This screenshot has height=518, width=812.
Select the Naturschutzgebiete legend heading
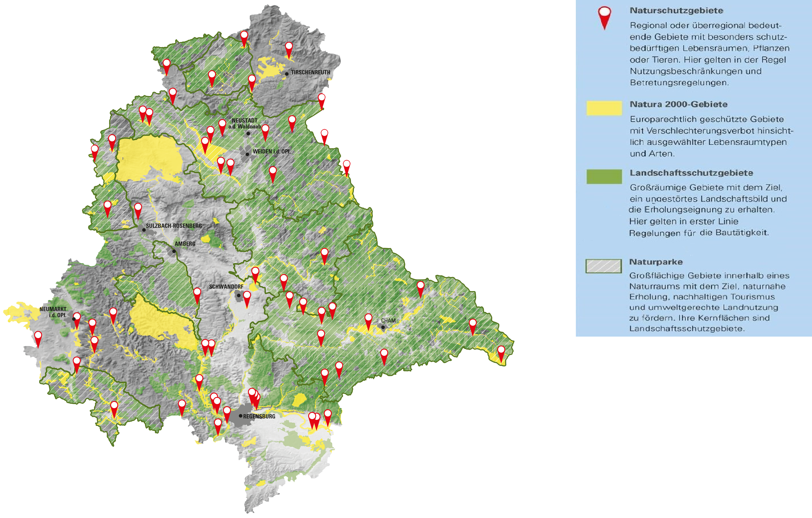[x=676, y=10]
